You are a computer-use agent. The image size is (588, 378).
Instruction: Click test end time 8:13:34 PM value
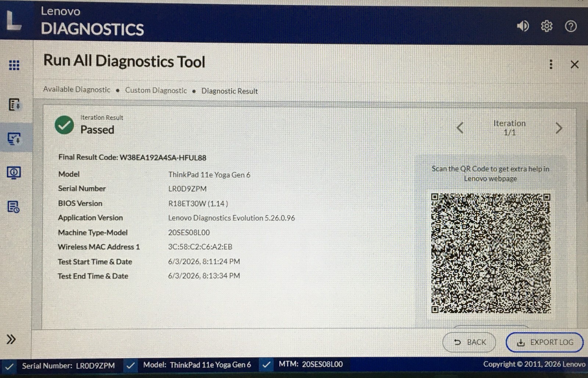click(x=204, y=276)
